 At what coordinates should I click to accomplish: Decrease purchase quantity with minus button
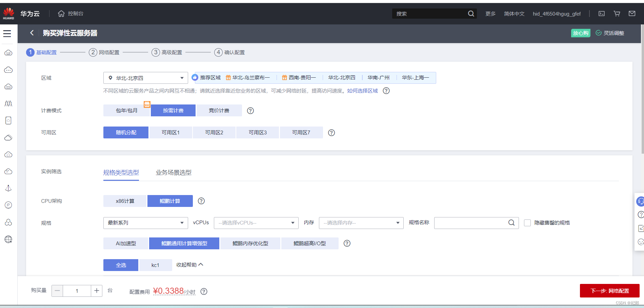point(57,291)
